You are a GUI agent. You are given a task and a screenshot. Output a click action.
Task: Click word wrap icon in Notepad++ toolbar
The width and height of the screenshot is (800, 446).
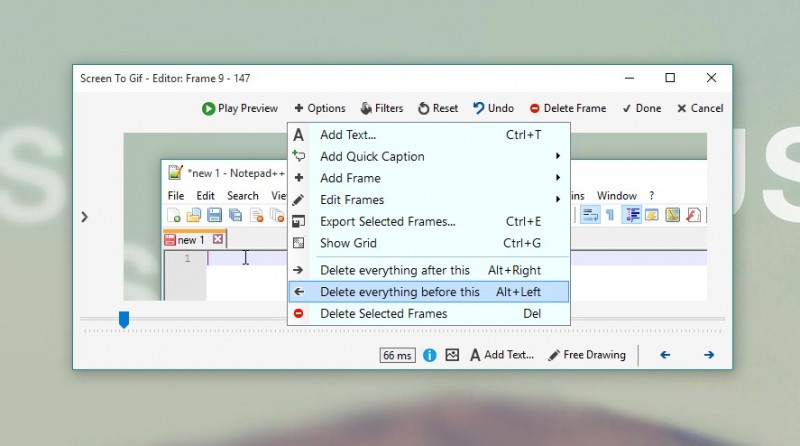coord(590,215)
